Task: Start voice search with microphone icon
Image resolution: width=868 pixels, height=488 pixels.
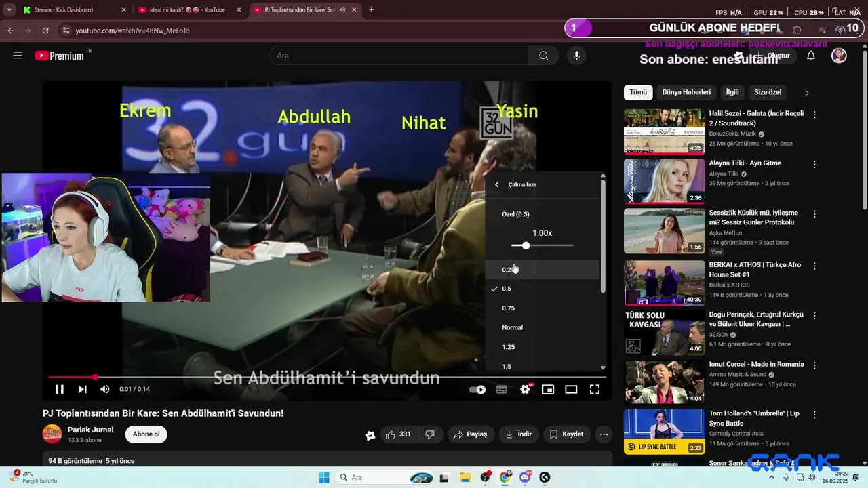Action: tap(576, 56)
